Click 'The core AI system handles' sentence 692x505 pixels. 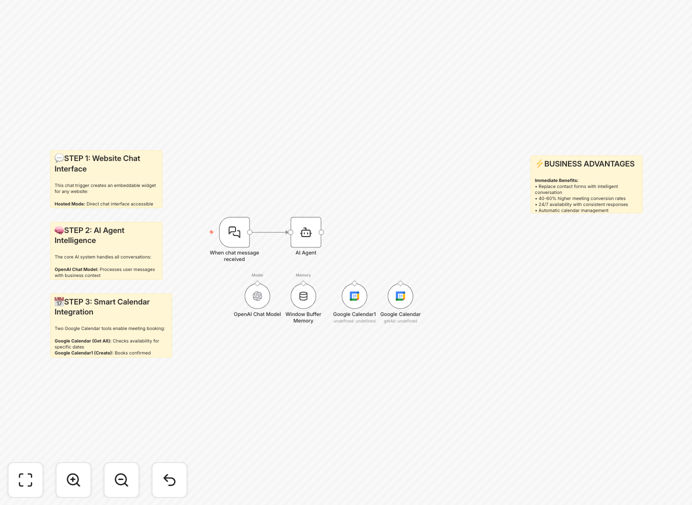point(103,257)
